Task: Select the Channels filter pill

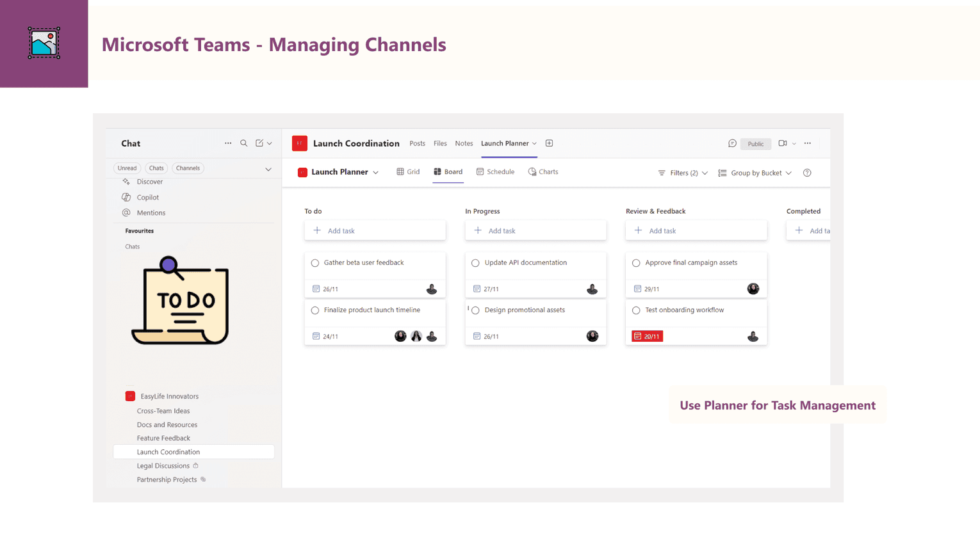Action: (x=188, y=168)
